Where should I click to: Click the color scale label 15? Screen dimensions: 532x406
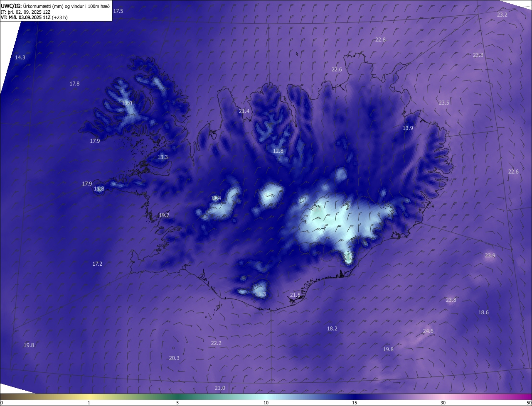click(x=355, y=403)
